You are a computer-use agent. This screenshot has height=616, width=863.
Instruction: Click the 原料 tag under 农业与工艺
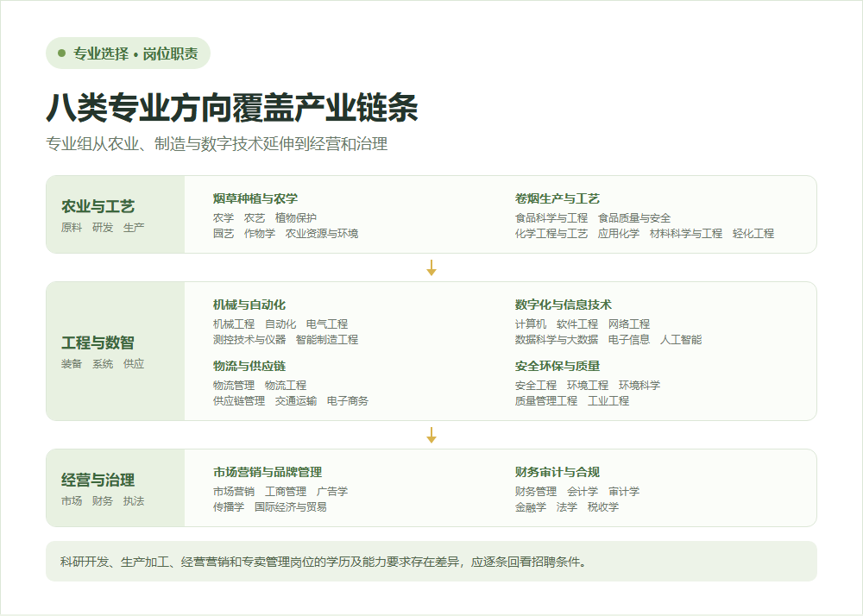click(x=72, y=228)
